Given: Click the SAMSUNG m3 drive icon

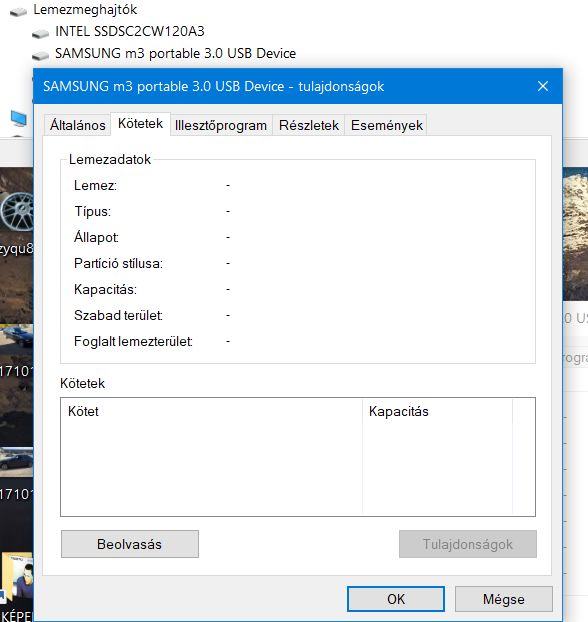Looking at the screenshot, I should (40, 56).
